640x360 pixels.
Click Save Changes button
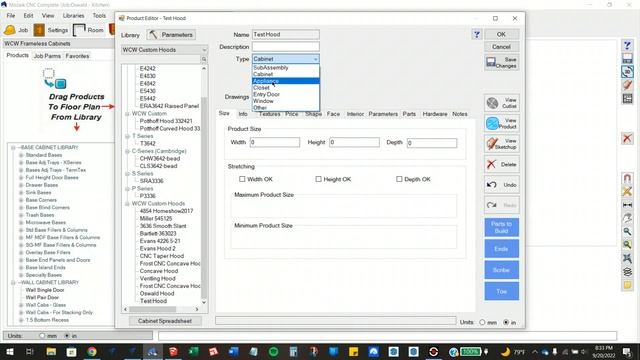501,62
